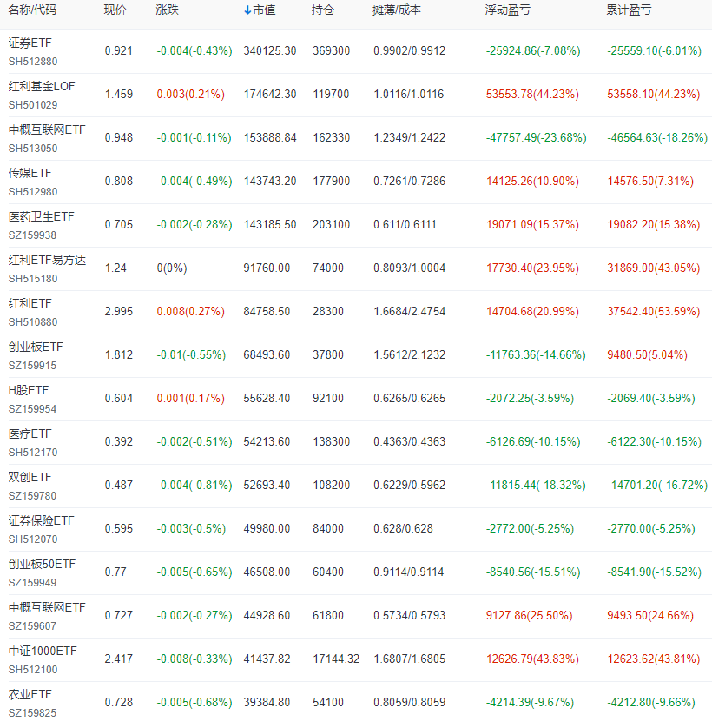Image resolution: width=712 pixels, height=728 pixels.
Task: Open 创业板ETF fund name
Action: tap(36, 347)
